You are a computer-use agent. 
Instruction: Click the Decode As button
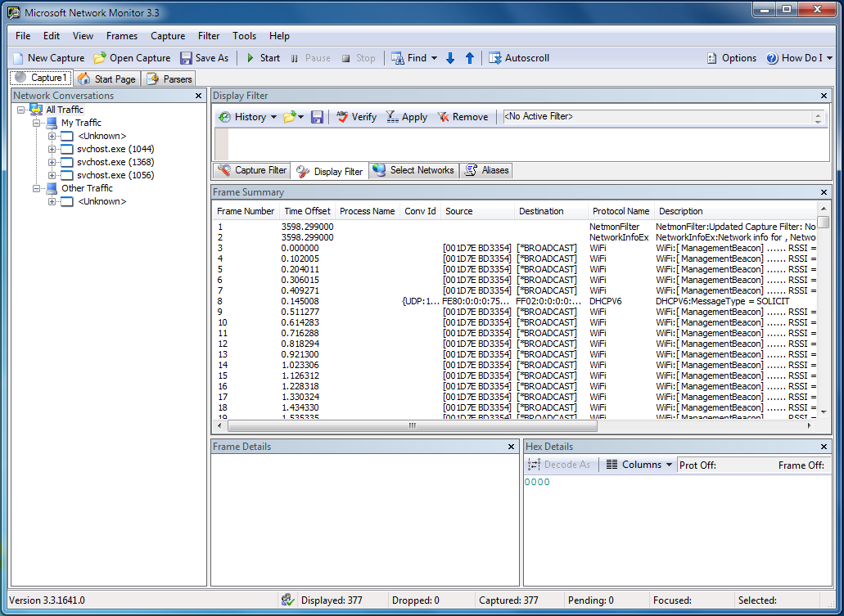click(559, 465)
